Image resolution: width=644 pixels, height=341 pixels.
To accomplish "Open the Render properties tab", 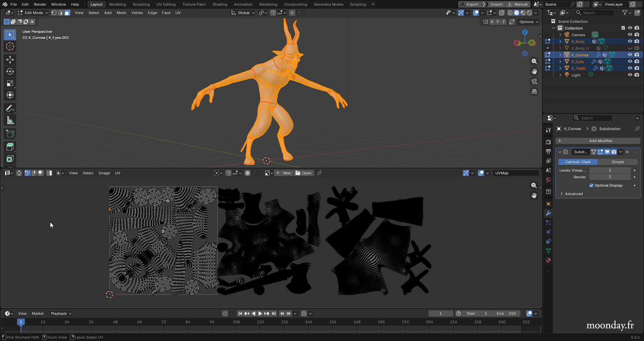I will pyautogui.click(x=548, y=142).
